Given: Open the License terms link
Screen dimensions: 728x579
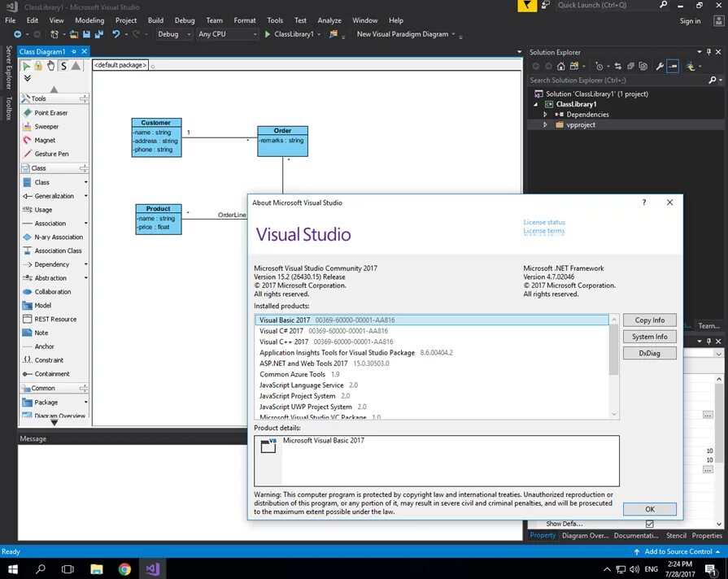Looking at the screenshot, I should click(543, 231).
